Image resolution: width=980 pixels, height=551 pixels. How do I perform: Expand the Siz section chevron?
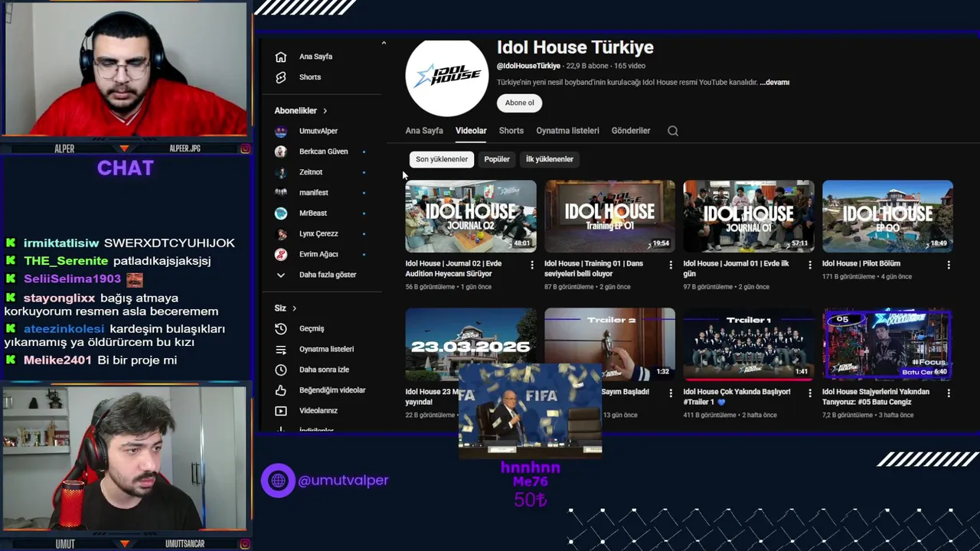coord(294,308)
